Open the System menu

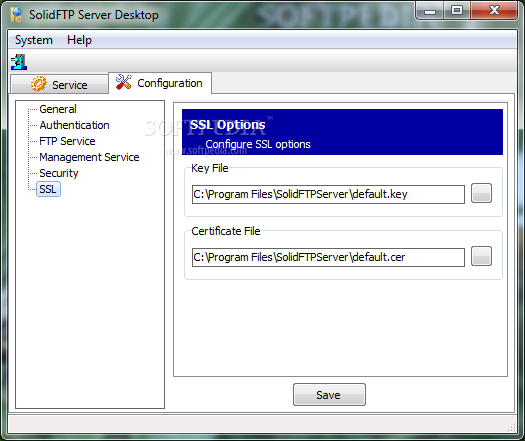tap(34, 40)
